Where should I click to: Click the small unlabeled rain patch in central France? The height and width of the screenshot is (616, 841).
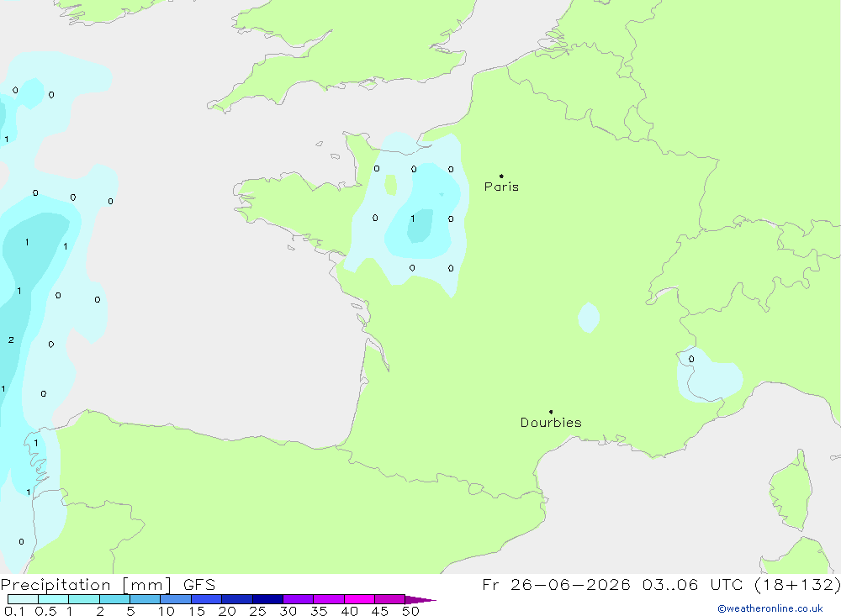point(589,318)
